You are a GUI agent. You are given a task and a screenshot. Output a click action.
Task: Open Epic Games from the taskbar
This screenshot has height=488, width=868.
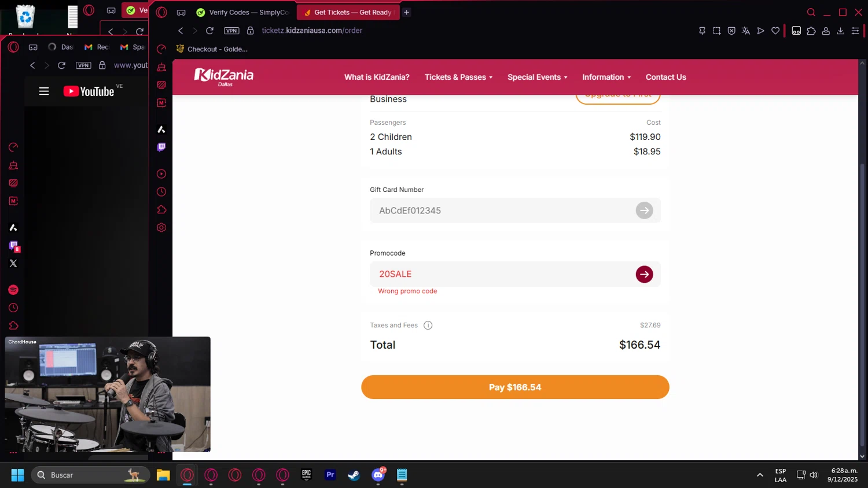tap(306, 475)
